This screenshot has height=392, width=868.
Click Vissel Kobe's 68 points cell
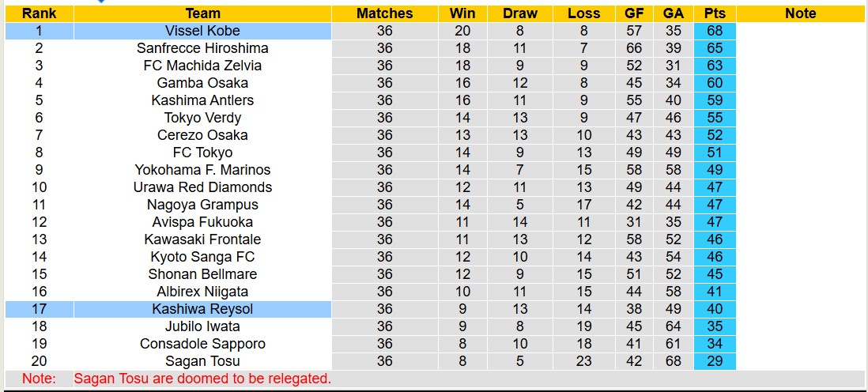tap(715, 31)
